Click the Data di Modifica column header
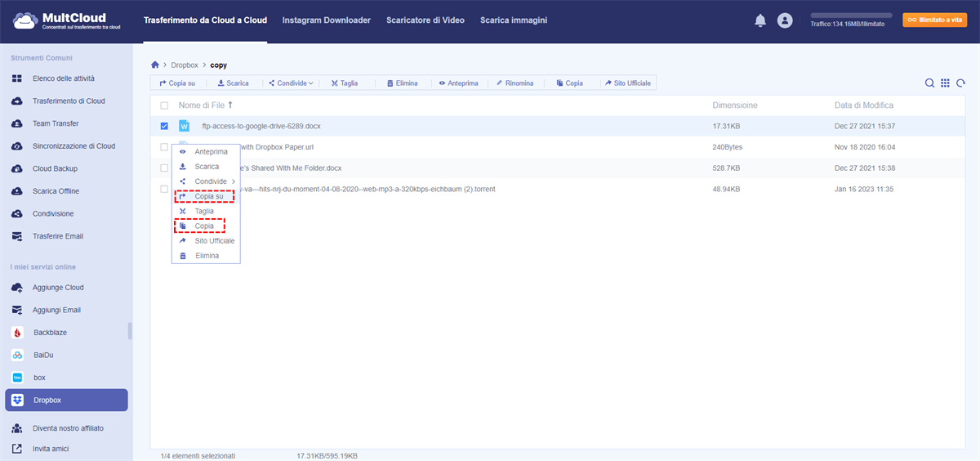 coord(864,105)
